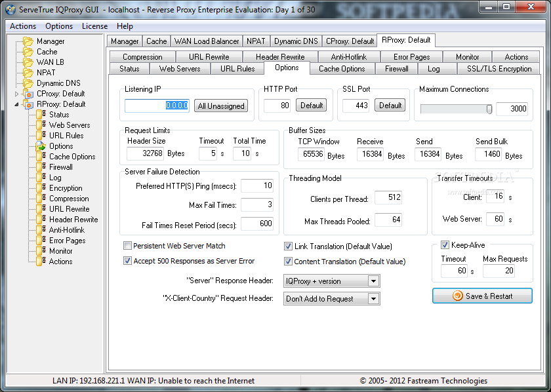Open the Options menu in menu bar
Image resolution: width=551 pixels, height=392 pixels.
tap(59, 26)
